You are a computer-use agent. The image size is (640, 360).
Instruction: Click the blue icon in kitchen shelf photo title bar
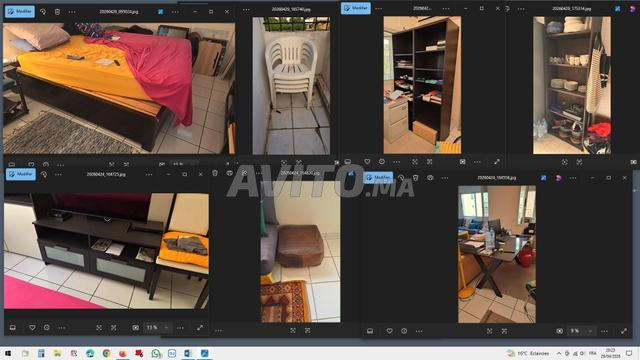(x=618, y=9)
